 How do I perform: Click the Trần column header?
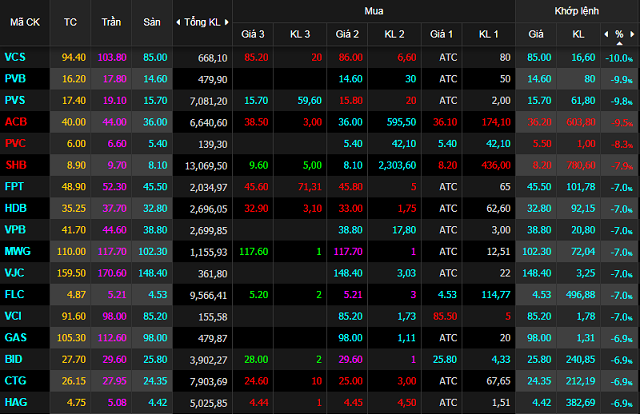click(x=110, y=21)
